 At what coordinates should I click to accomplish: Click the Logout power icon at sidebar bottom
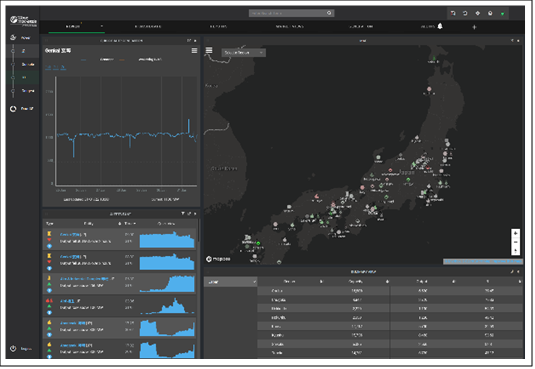pos(13,349)
